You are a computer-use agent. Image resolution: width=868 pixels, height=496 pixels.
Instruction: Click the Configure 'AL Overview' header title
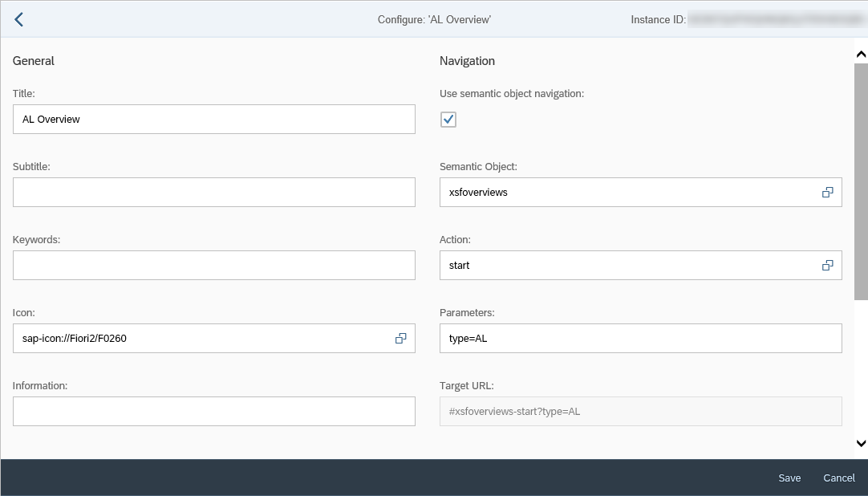pos(434,19)
